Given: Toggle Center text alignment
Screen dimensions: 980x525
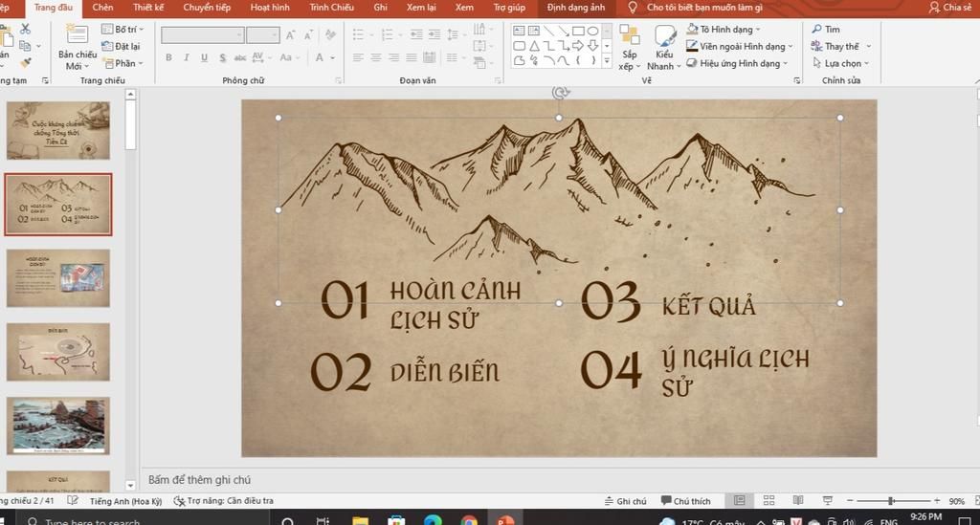Looking at the screenshot, I should (x=375, y=57).
